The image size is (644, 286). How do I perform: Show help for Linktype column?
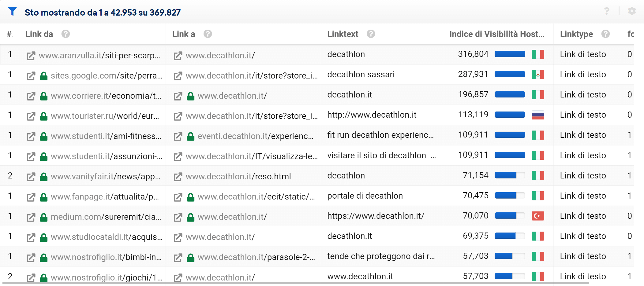[605, 34]
